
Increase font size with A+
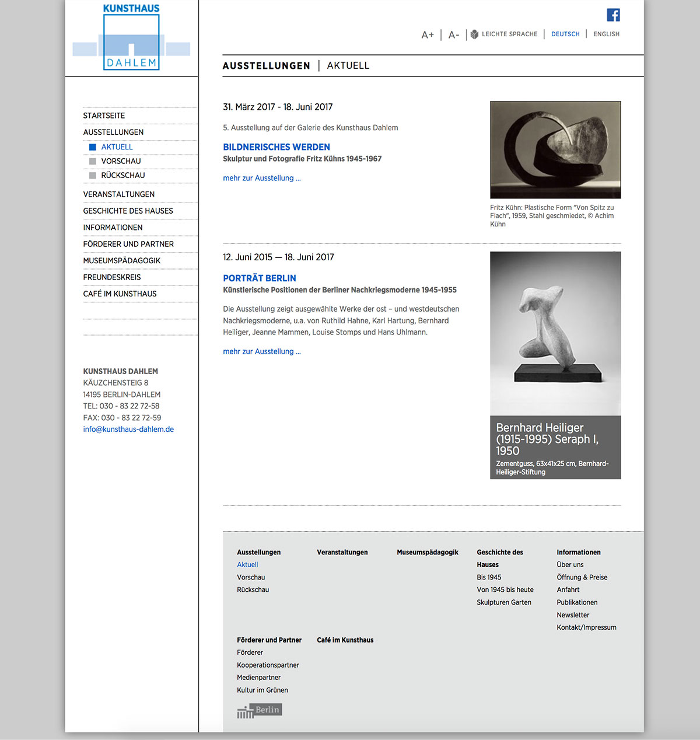coord(428,35)
